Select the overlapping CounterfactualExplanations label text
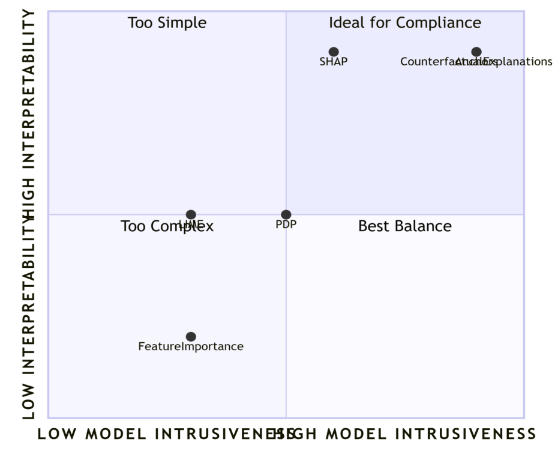This screenshot has width=555, height=459. (x=476, y=62)
